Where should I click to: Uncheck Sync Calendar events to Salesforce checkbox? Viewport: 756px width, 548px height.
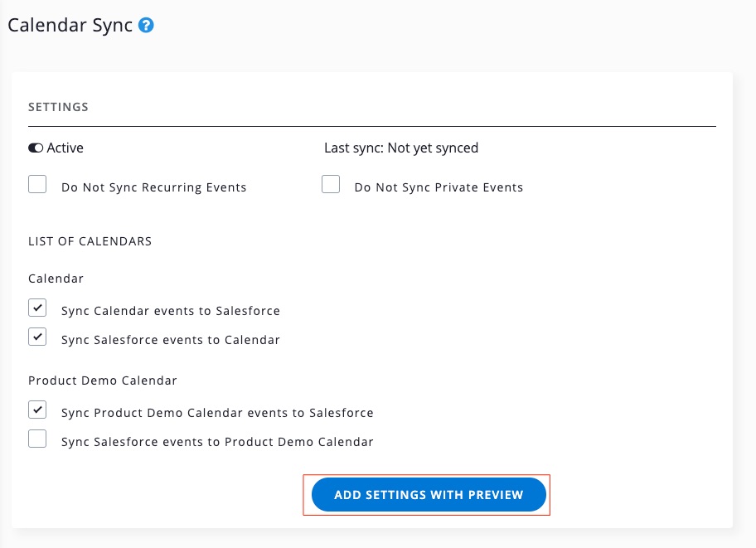(x=37, y=308)
